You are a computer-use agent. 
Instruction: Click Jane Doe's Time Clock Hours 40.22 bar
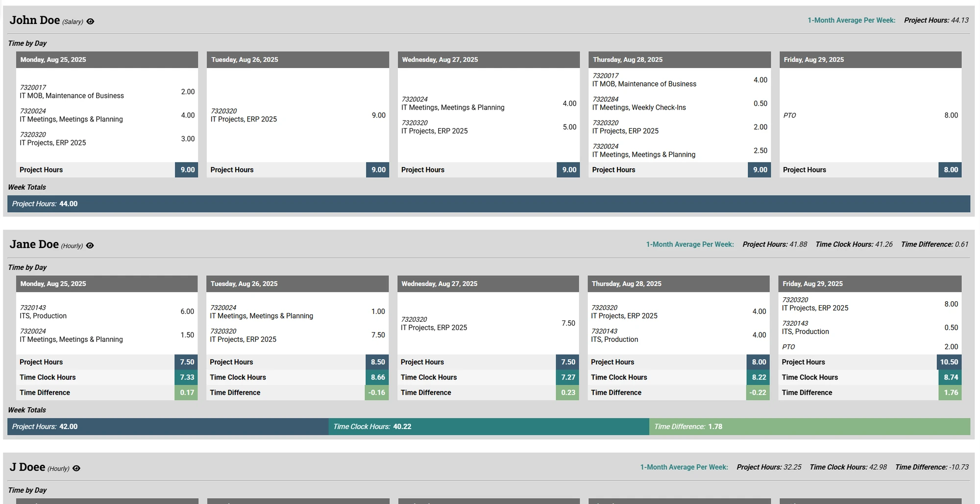click(x=489, y=427)
